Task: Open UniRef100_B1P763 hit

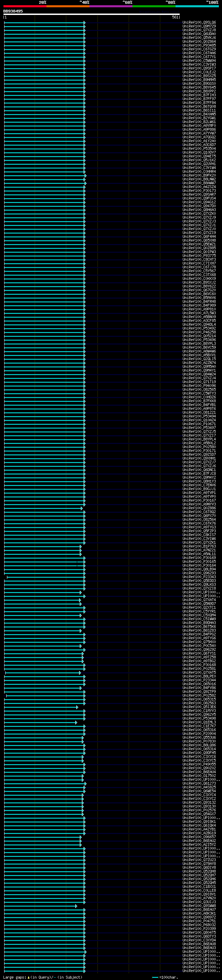Action: pos(199,546)
